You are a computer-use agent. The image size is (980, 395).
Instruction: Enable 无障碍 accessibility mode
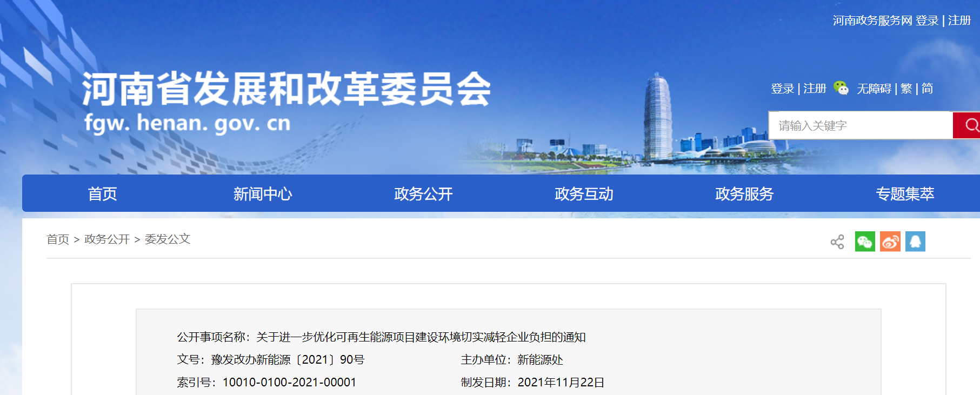tap(874, 89)
